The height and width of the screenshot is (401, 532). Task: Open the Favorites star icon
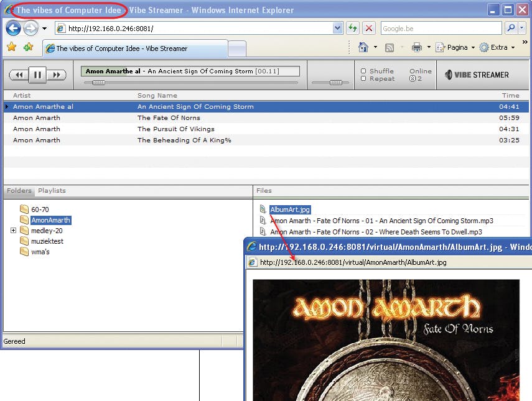12,47
